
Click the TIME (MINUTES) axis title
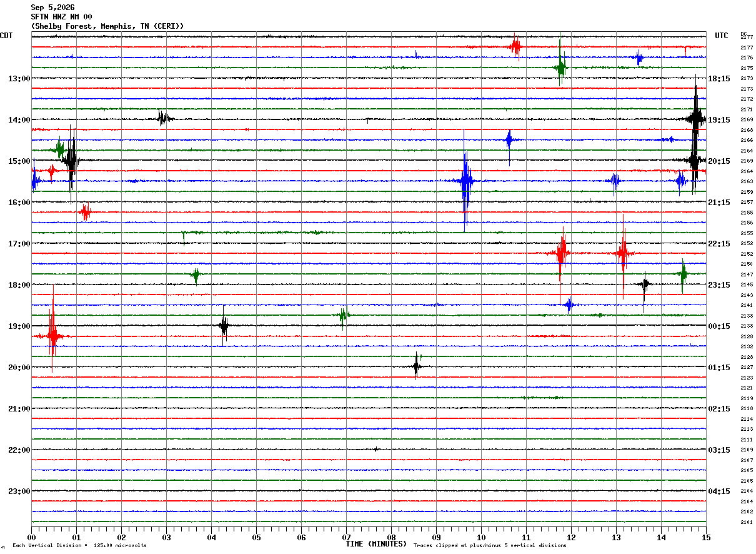click(376, 544)
